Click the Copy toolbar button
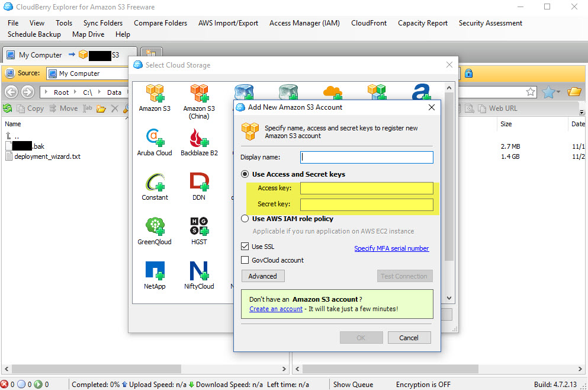Screen dimensions: 588x390 [x=30, y=108]
